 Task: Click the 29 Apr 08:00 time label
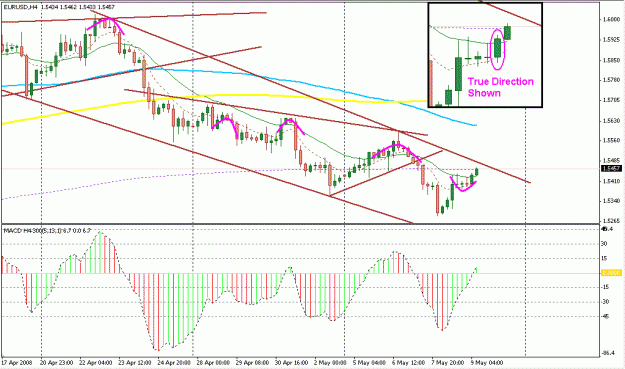click(x=252, y=363)
